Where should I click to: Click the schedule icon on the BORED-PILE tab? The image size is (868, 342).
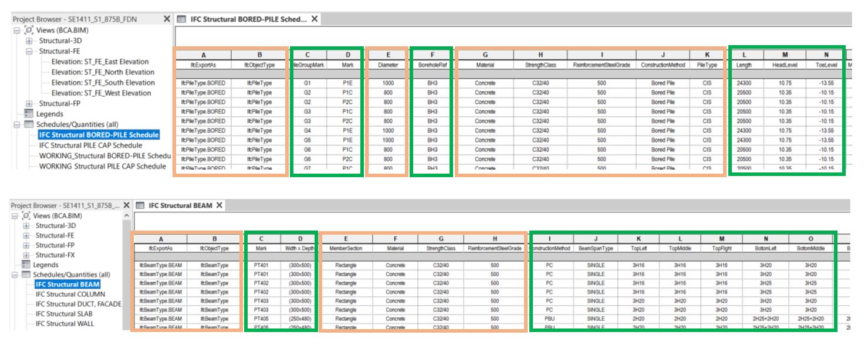click(x=182, y=19)
